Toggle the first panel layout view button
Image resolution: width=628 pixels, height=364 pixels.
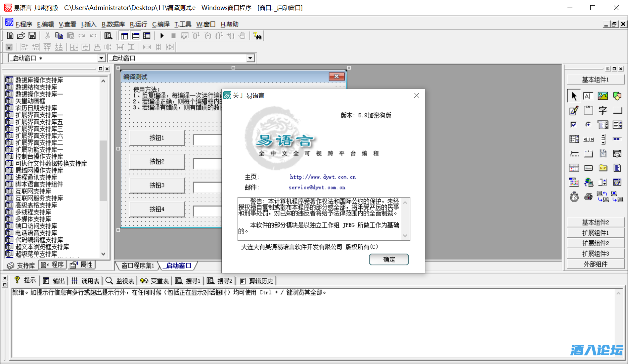[x=124, y=36]
